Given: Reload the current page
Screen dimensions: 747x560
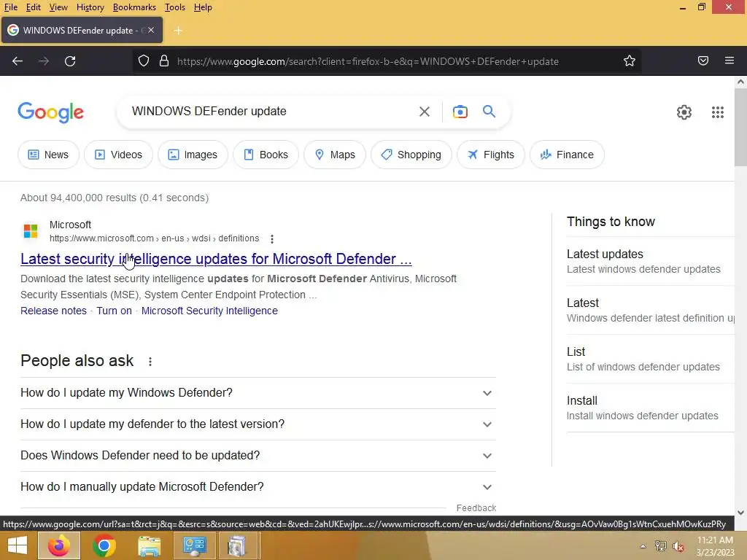Looking at the screenshot, I should pos(70,61).
